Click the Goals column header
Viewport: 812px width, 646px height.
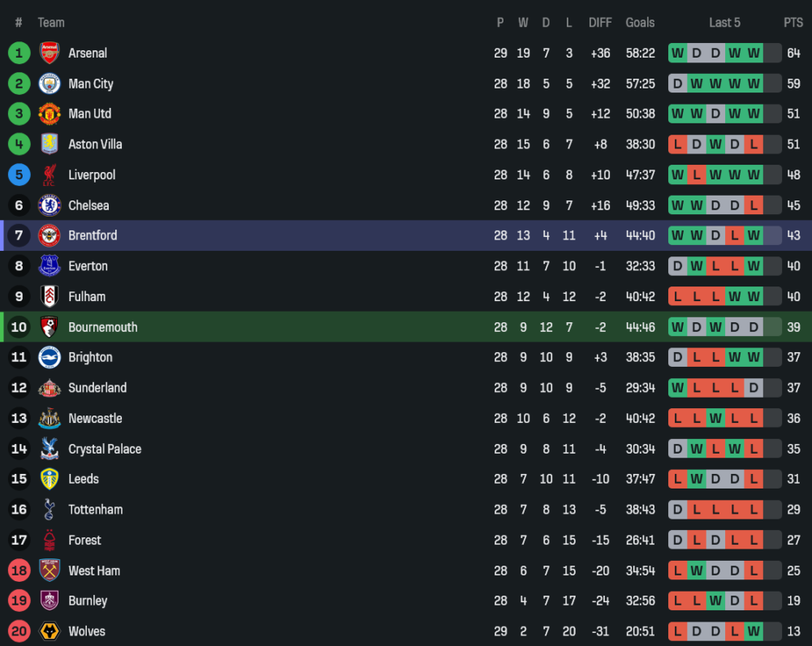pos(640,23)
